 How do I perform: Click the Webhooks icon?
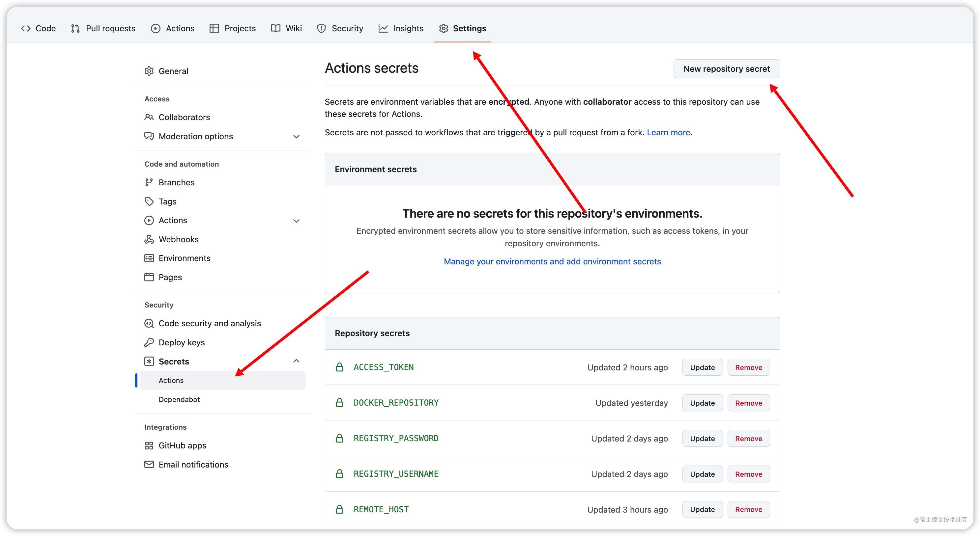[x=149, y=239]
